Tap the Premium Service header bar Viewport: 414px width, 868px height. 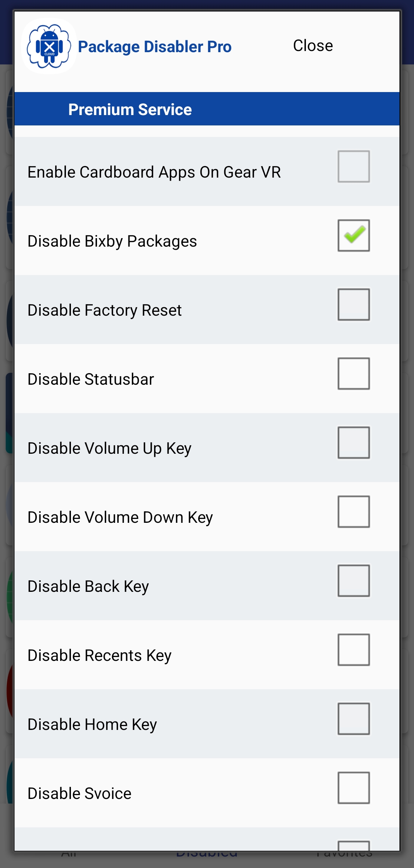(x=207, y=109)
